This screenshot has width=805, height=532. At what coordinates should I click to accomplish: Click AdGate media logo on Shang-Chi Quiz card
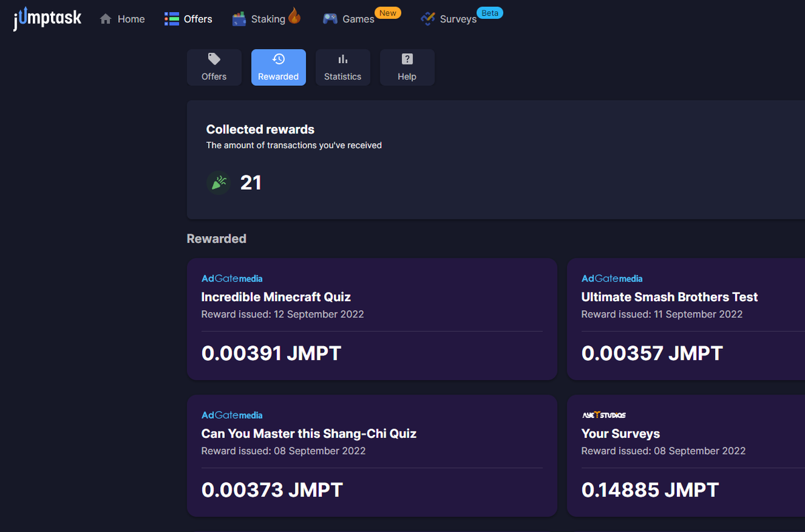(232, 415)
